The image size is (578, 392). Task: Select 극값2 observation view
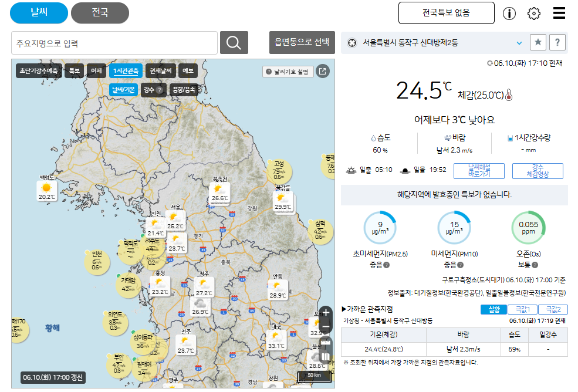553,309
